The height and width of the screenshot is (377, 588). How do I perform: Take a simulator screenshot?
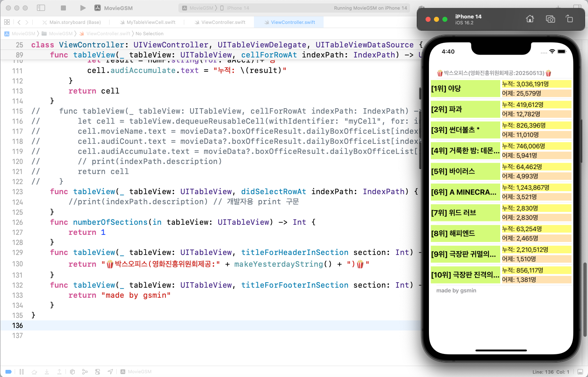(x=550, y=19)
